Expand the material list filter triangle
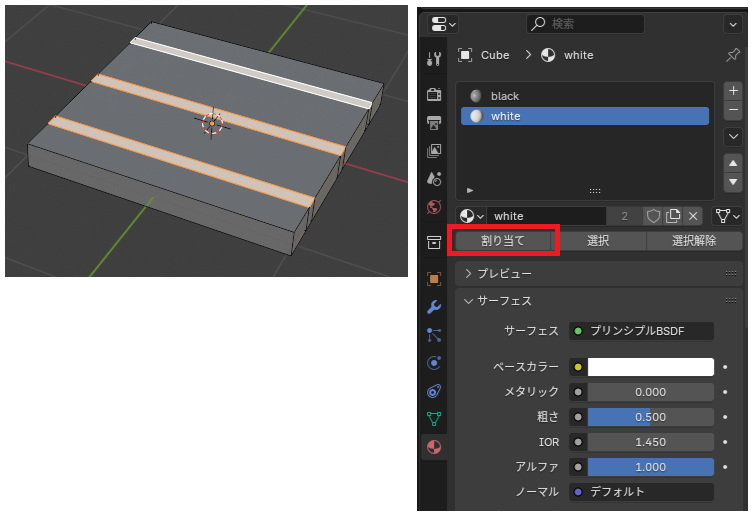Screen dimensions: 756x517 pos(470,190)
